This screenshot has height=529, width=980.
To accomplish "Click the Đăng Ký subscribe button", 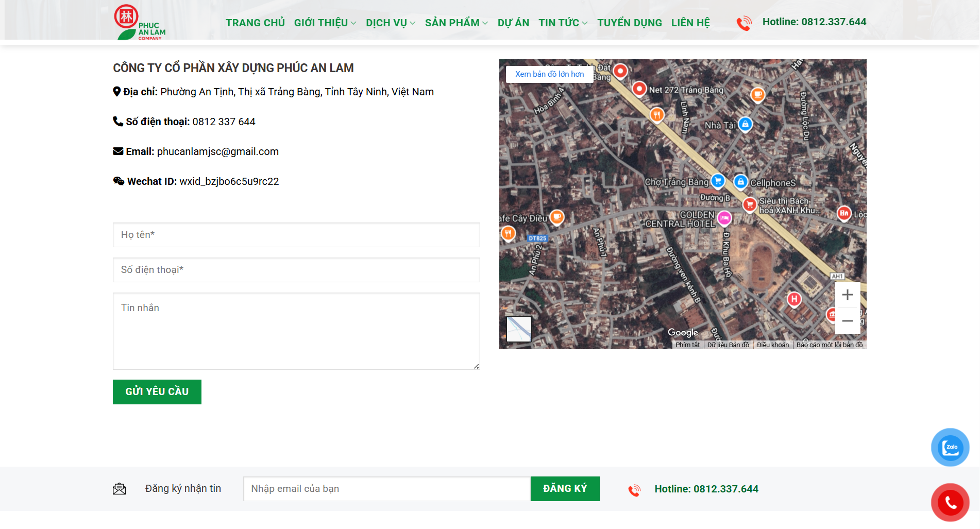I will 565,489.
